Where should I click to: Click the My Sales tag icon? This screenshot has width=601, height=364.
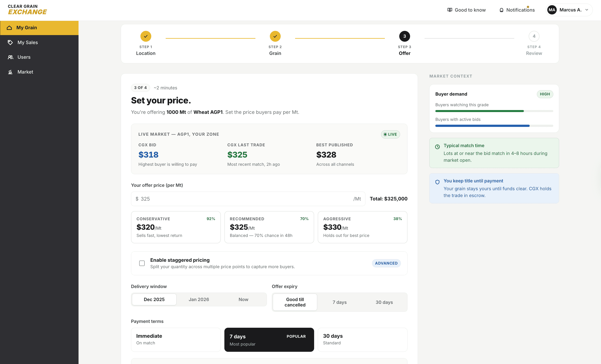(x=10, y=42)
